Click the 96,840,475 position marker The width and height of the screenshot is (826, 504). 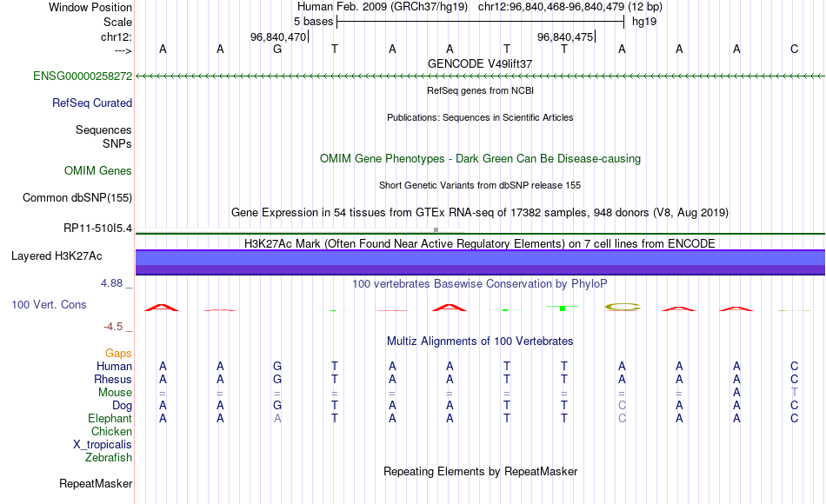[566, 36]
